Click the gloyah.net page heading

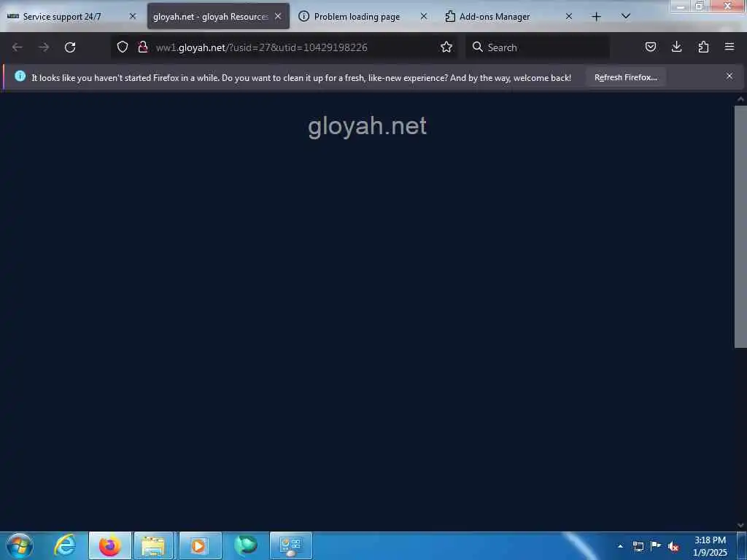[x=367, y=127]
